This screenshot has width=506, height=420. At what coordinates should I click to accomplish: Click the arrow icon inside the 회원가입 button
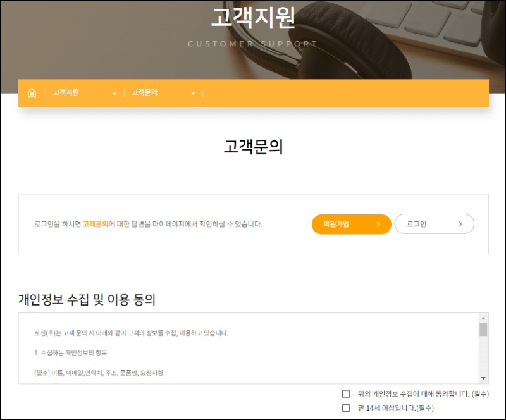tap(378, 224)
